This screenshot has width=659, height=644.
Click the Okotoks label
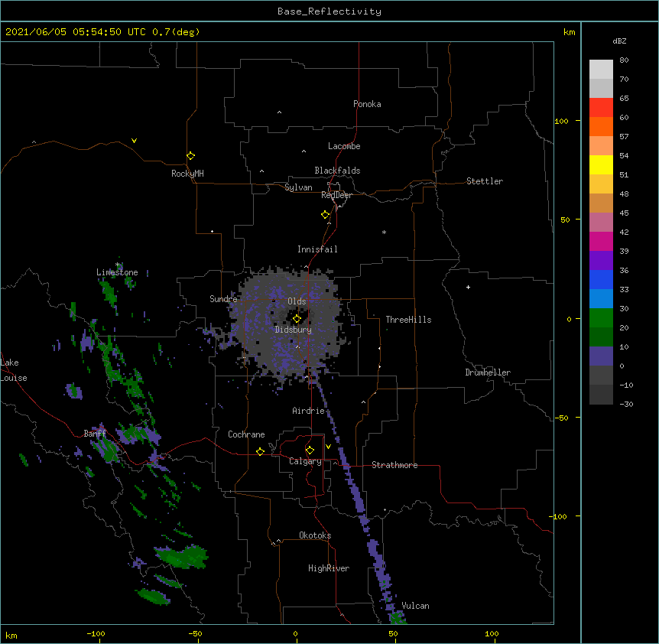click(315, 535)
